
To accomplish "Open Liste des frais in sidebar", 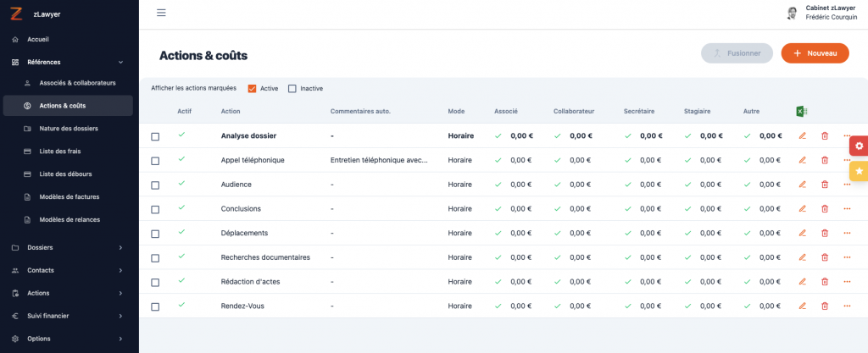I will [x=60, y=151].
